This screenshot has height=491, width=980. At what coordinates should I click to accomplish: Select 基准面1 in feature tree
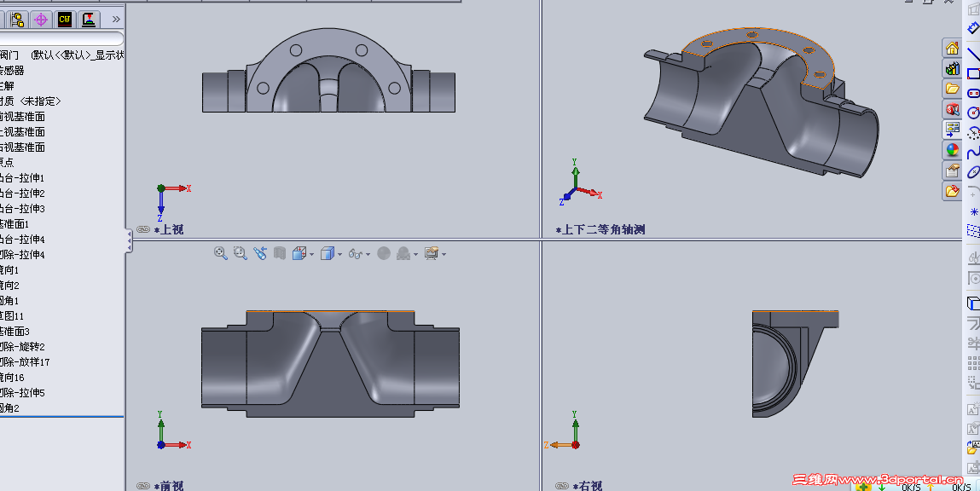(x=15, y=223)
